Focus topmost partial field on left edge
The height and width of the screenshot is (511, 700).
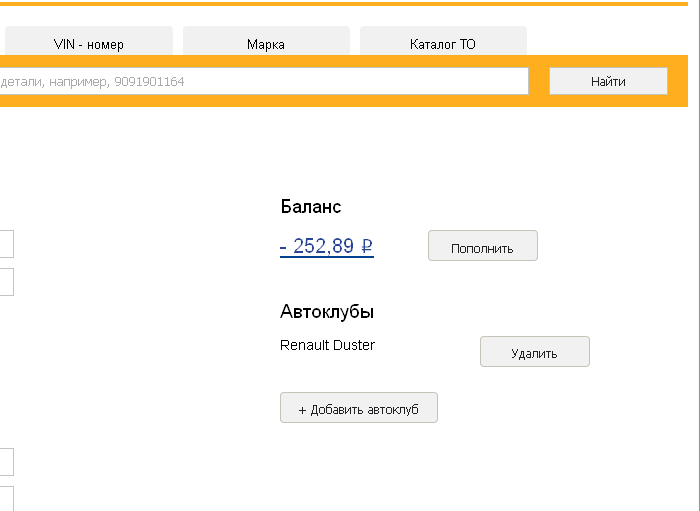coord(6,244)
